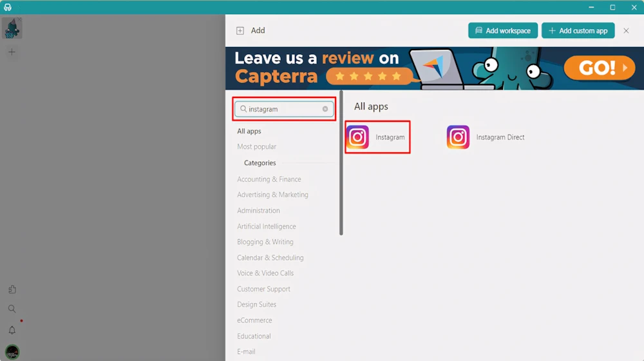
Task: Click the GO! button on the Capterra banner
Action: click(x=599, y=68)
